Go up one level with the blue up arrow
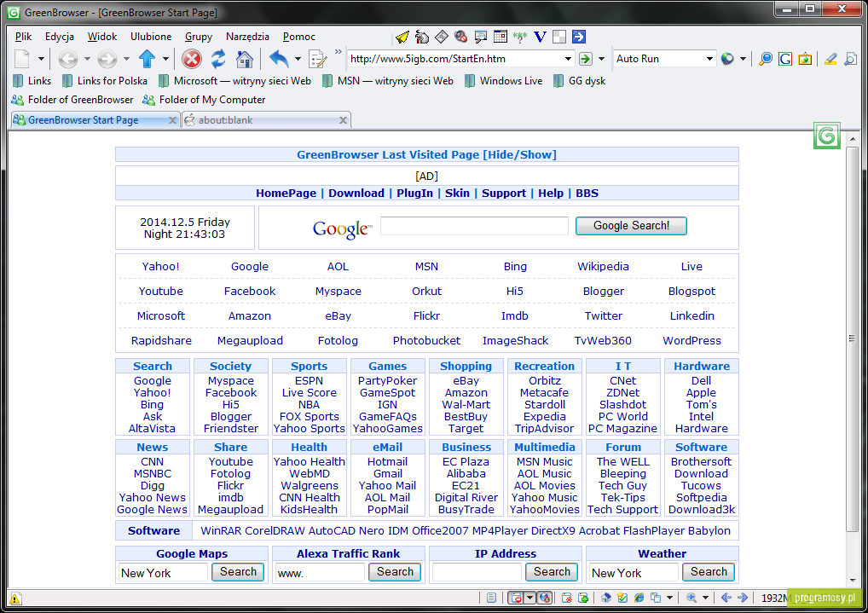The height and width of the screenshot is (613, 868). [x=148, y=58]
